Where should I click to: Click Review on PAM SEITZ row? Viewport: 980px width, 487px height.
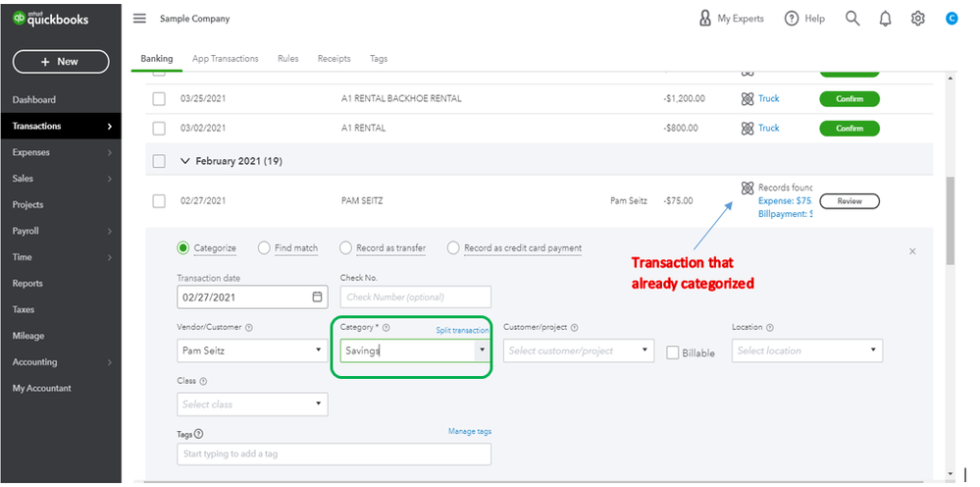tap(850, 201)
